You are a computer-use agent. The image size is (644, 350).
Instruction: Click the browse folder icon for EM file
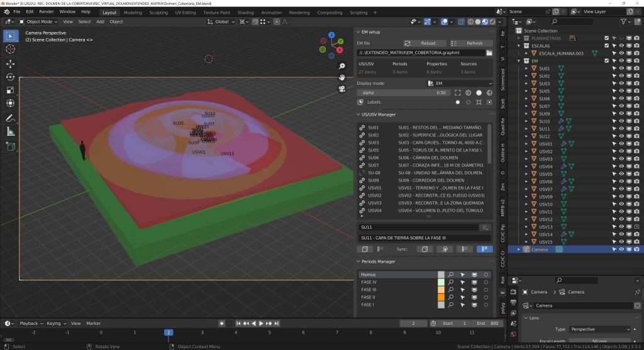tap(489, 53)
